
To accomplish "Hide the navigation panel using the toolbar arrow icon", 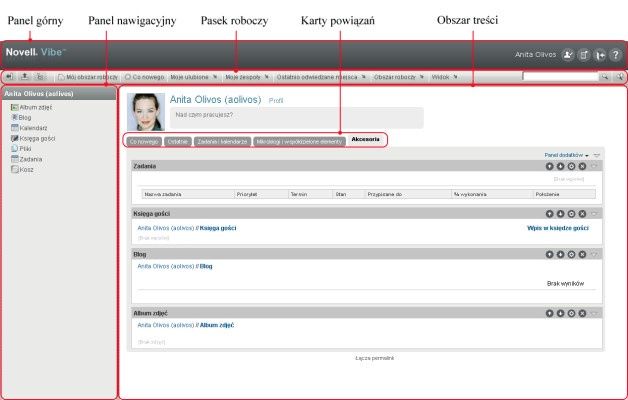I will tap(10, 76).
